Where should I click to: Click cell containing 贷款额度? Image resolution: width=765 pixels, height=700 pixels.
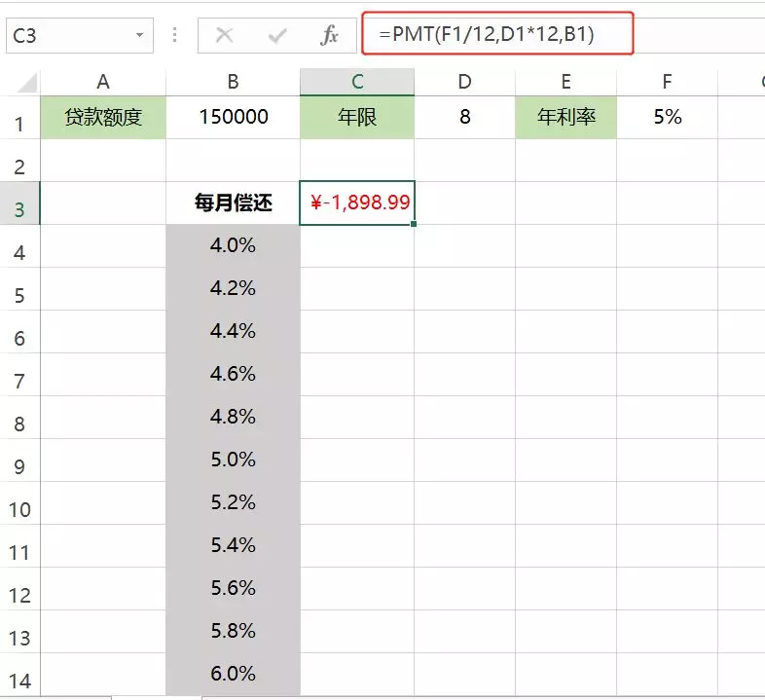[103, 118]
